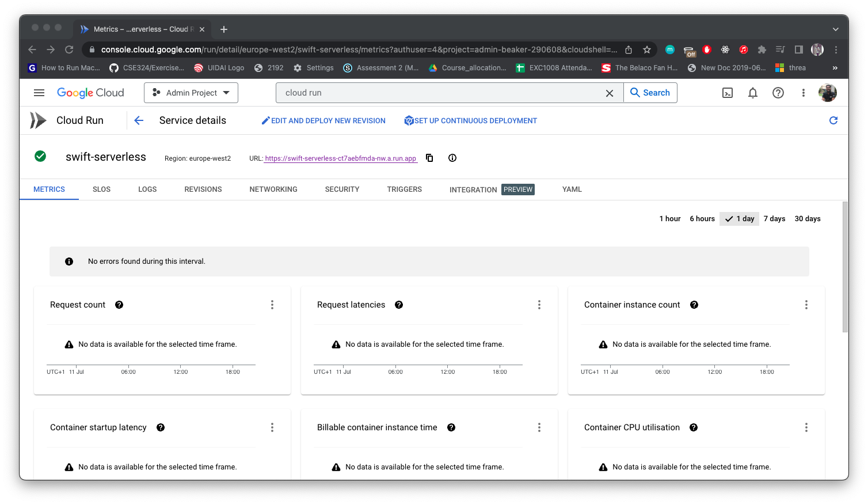868x504 pixels.
Task: Open the Triggers tab
Action: [x=405, y=190]
